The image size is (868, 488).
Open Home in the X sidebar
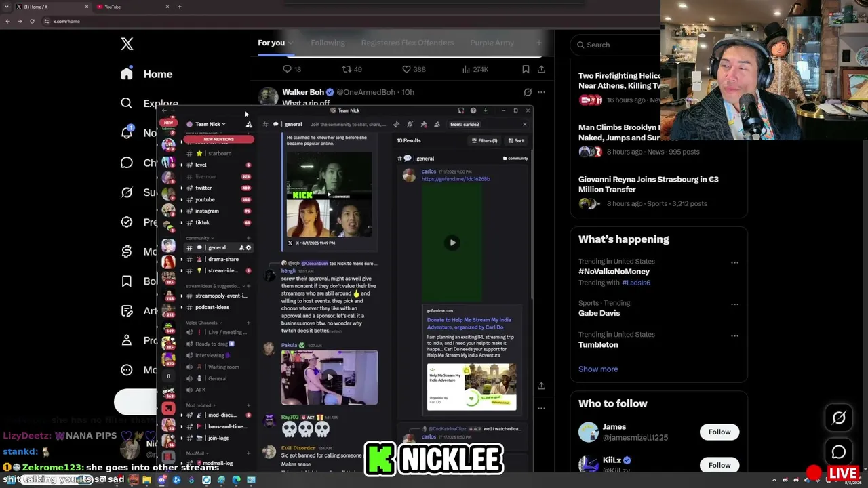(x=147, y=74)
